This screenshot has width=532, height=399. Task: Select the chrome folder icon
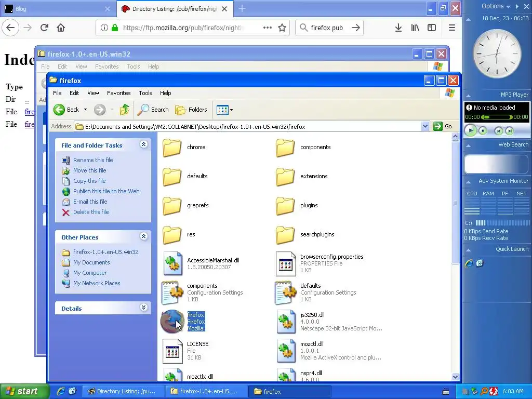(x=172, y=147)
